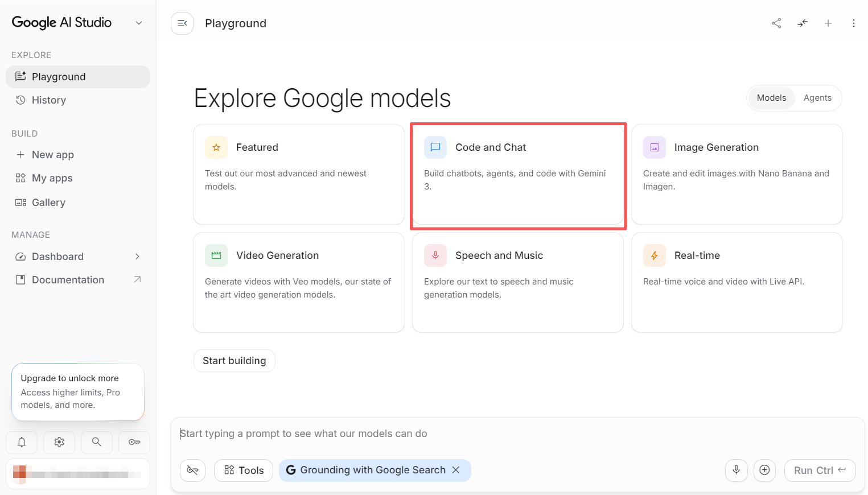Open API keys with the key icon
The image size is (868, 495).
coord(134,442)
